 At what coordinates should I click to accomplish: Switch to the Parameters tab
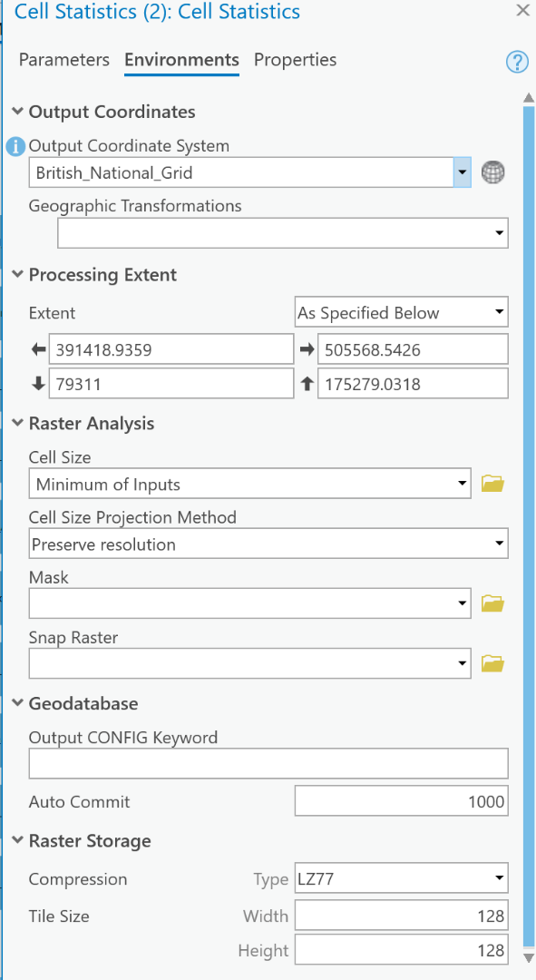(64, 60)
